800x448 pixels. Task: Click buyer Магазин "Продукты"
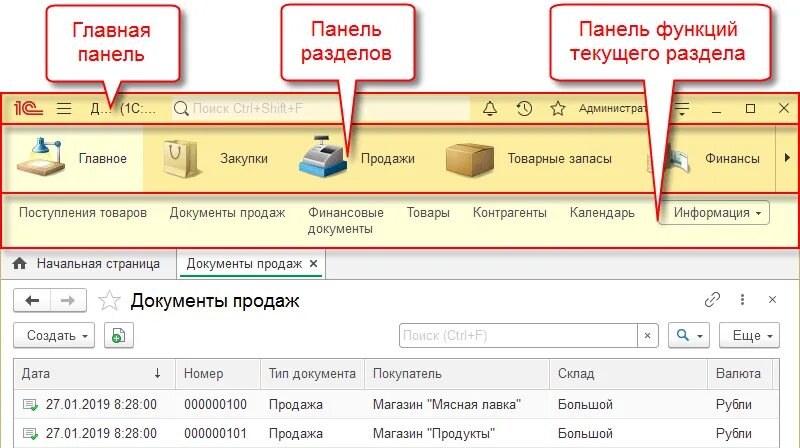[x=434, y=434]
